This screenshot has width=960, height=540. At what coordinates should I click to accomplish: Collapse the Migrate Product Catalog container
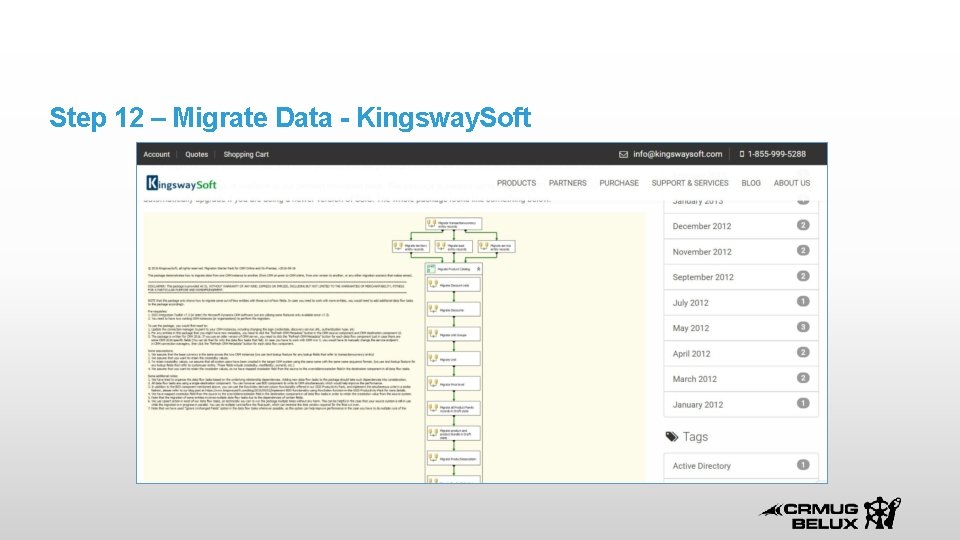[478, 269]
